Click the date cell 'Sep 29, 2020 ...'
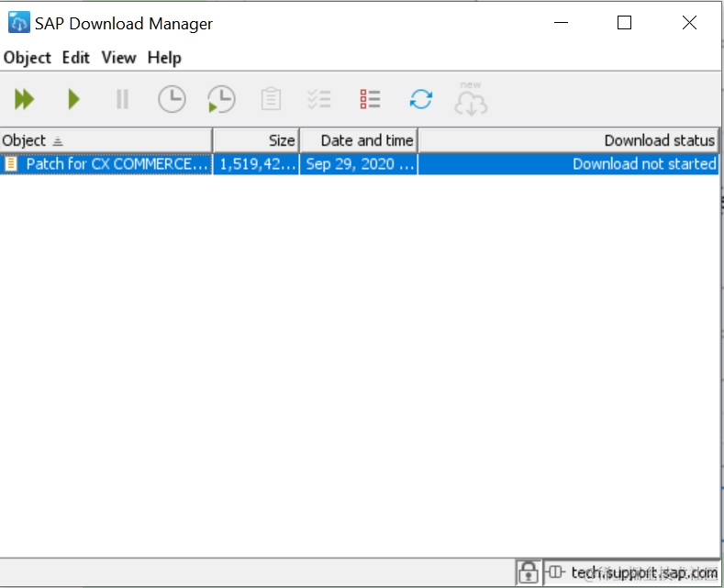Viewport: 724px width, 588px height. (x=359, y=164)
